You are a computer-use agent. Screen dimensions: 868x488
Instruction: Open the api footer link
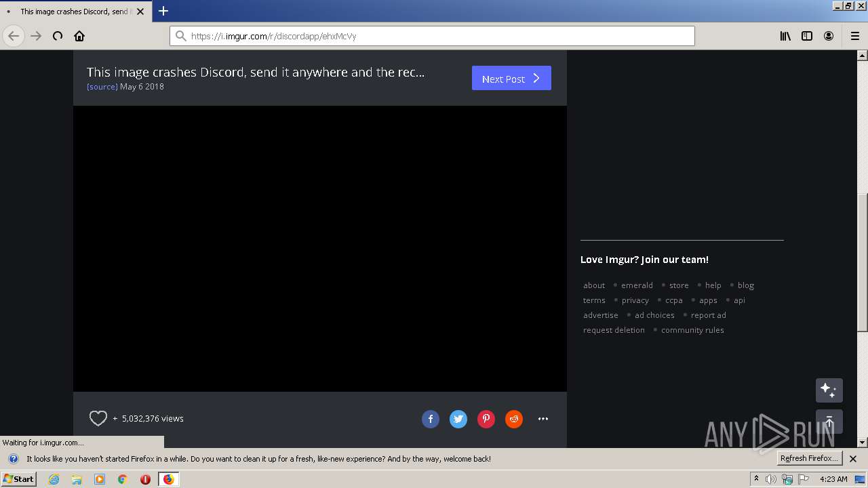click(739, 300)
